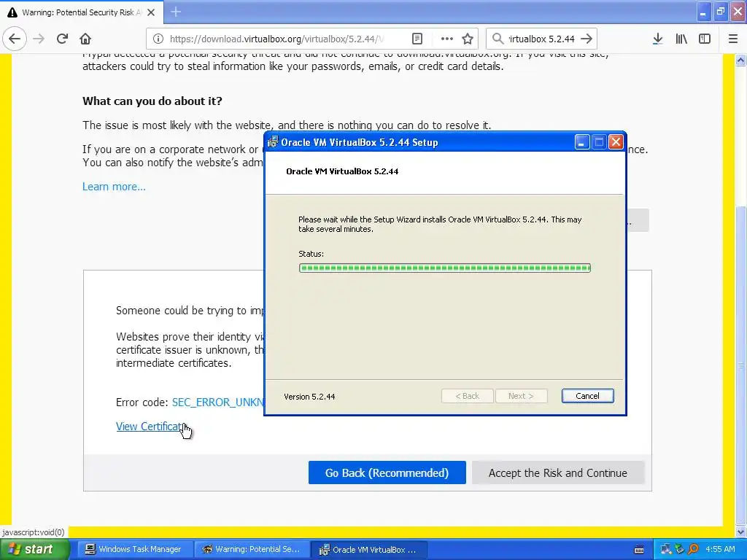Minimize the Firefox window
The image size is (747, 560).
703,12
